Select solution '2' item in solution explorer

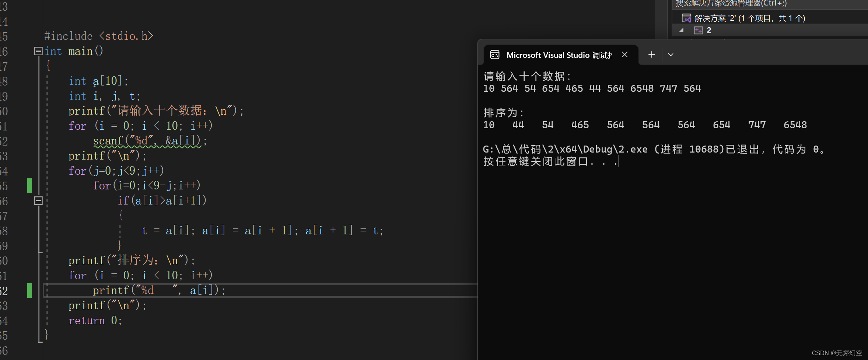(750, 18)
